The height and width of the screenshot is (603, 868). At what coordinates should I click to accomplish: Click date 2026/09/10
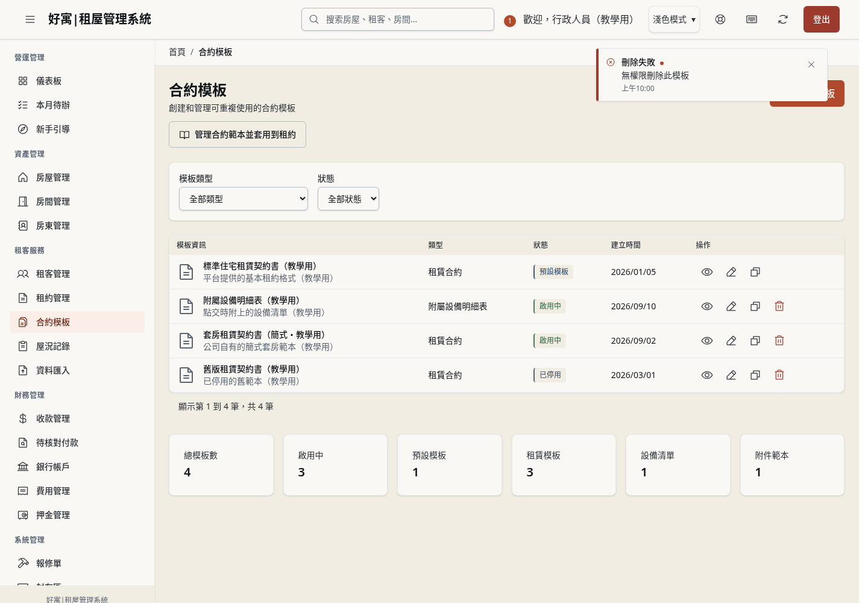634,306
